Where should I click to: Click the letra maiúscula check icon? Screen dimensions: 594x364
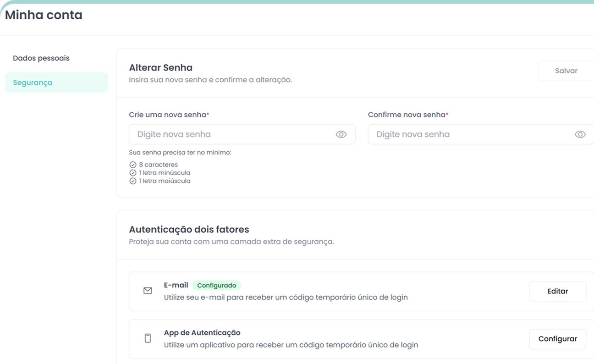click(133, 181)
